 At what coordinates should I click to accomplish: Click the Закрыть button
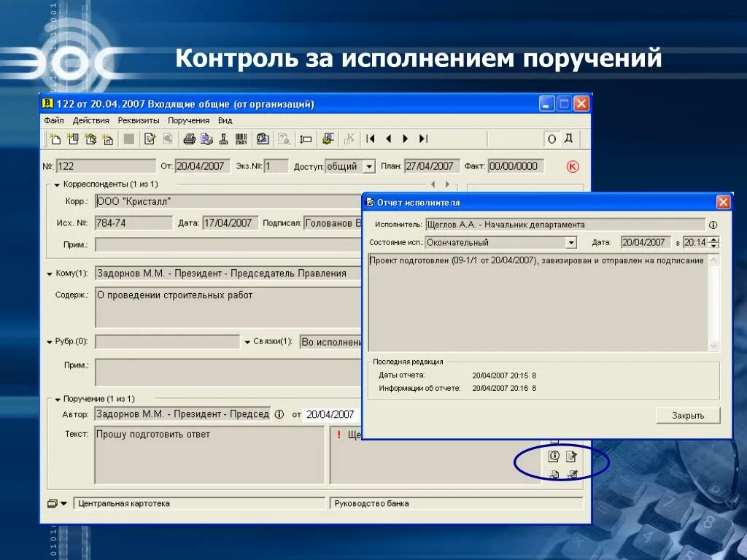pos(688,415)
